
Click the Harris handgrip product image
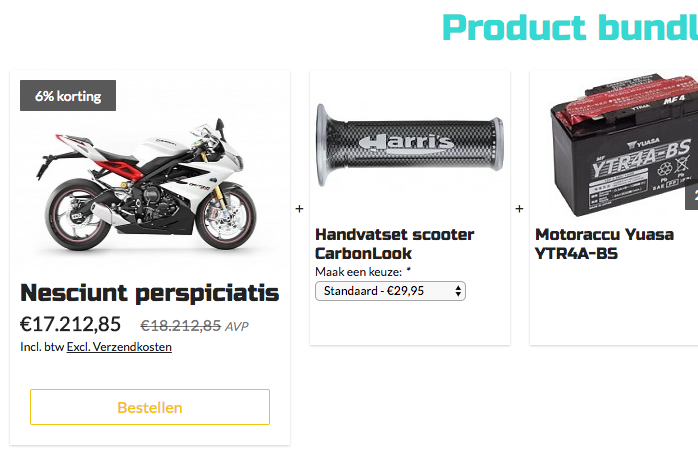pyautogui.click(x=410, y=145)
